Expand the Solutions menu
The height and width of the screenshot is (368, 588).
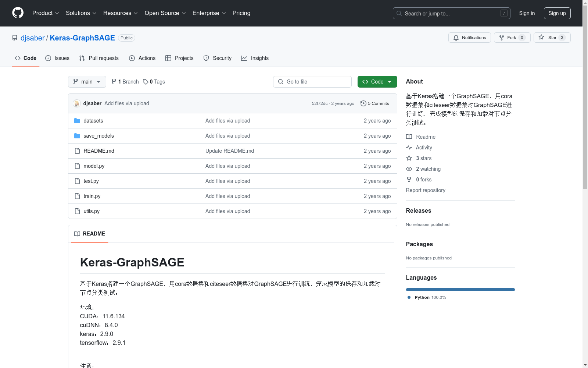pos(81,13)
